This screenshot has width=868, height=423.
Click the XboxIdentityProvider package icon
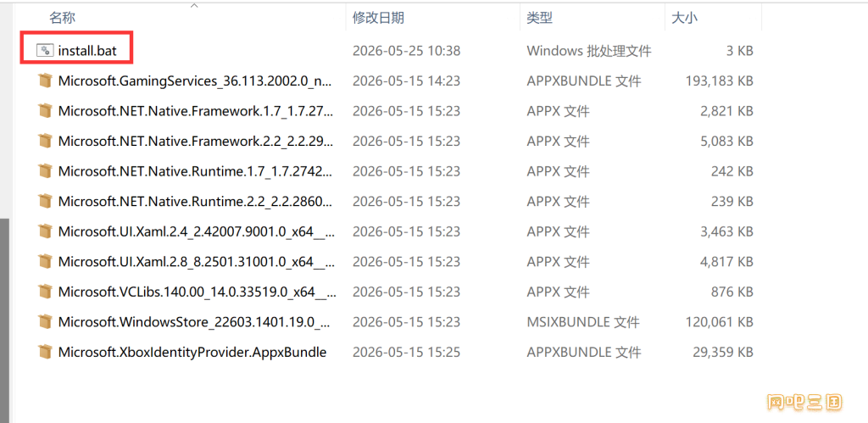pyautogui.click(x=45, y=352)
